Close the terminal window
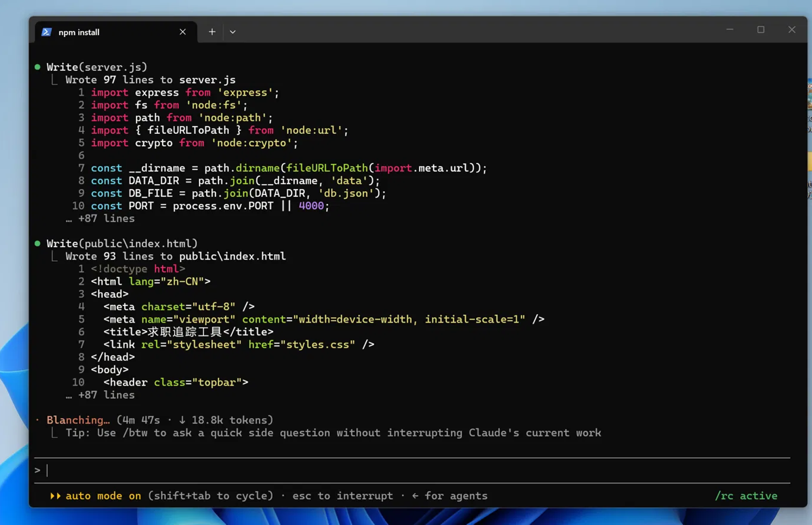812x525 pixels. click(792, 29)
